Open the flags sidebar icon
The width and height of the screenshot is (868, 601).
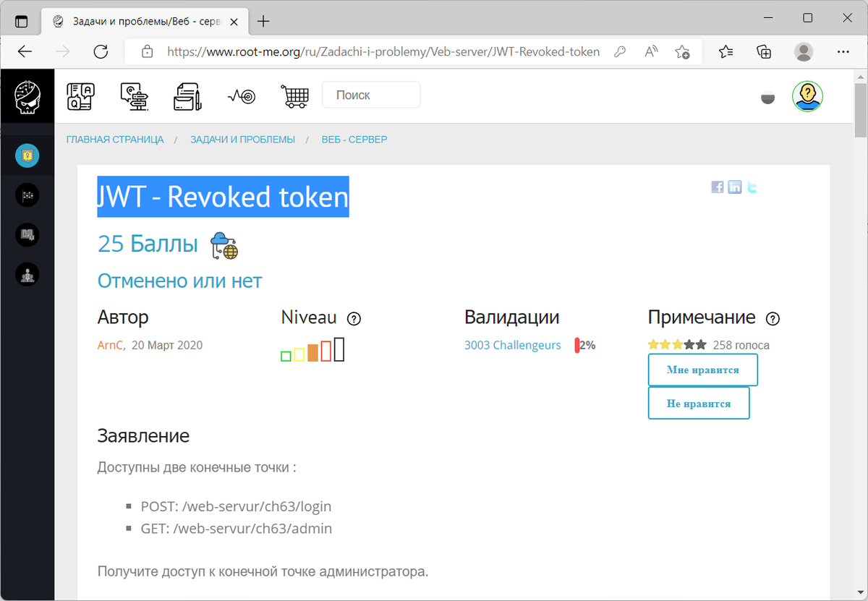click(27, 195)
